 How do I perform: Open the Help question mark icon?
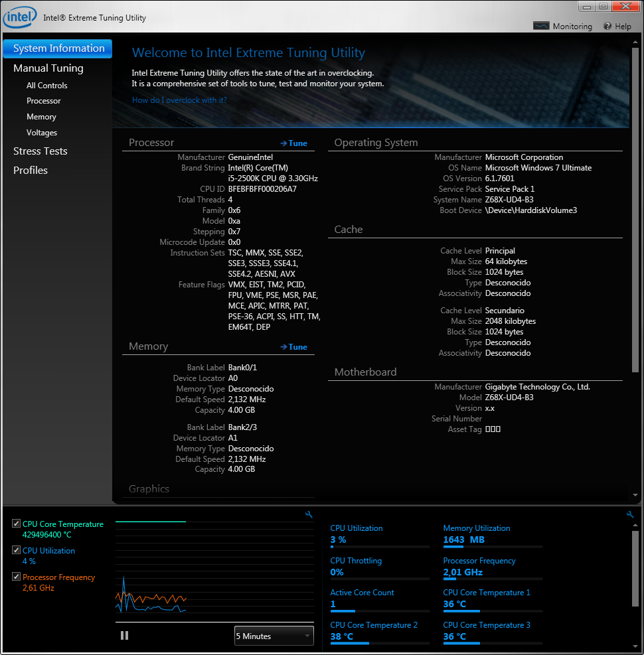pyautogui.click(x=607, y=27)
